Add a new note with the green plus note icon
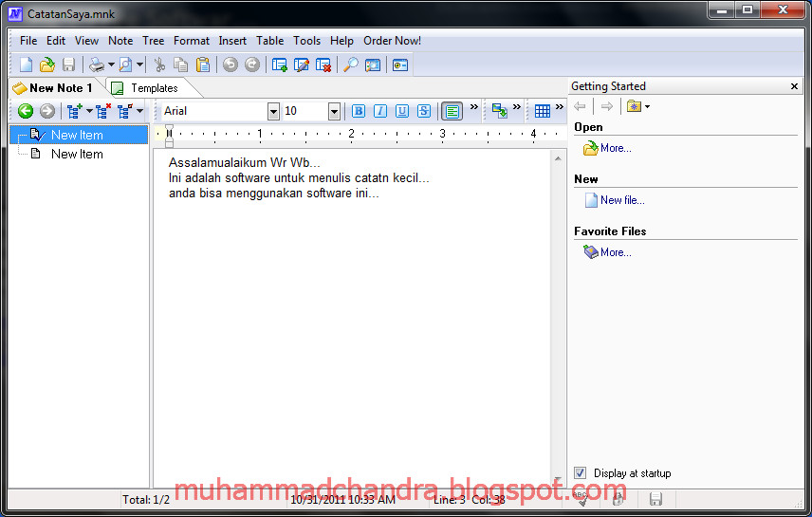The height and width of the screenshot is (517, 812). [x=280, y=65]
